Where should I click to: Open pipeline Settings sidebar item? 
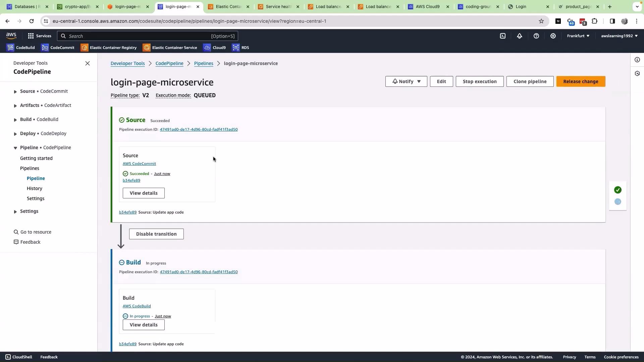click(36, 198)
